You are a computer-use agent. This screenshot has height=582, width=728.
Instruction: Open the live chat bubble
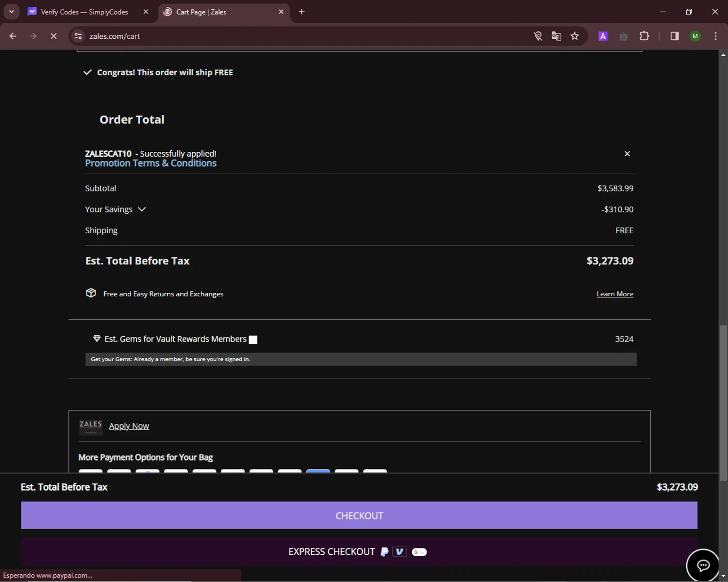click(x=703, y=566)
